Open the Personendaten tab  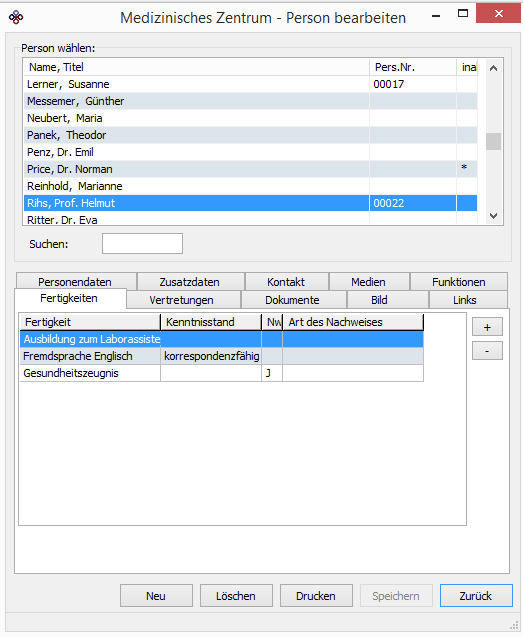click(75, 282)
